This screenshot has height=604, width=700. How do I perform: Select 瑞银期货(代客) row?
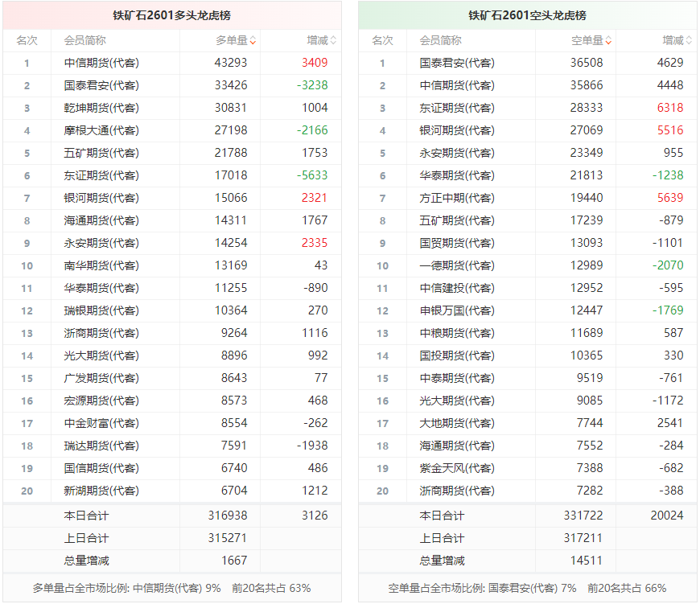click(x=172, y=311)
